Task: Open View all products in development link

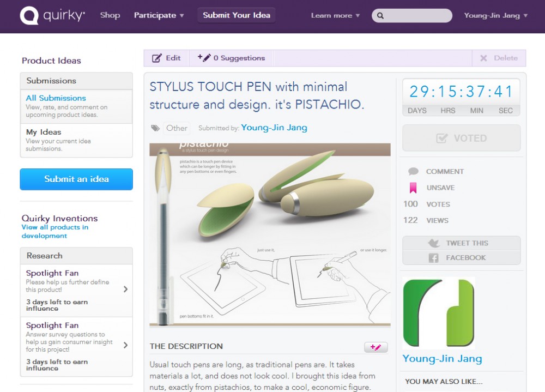Action: click(55, 231)
